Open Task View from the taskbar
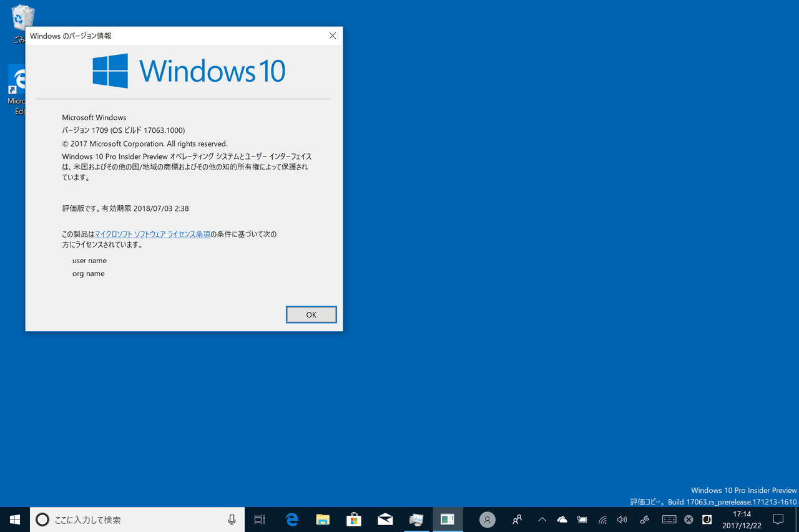This screenshot has width=799, height=532. (x=260, y=520)
